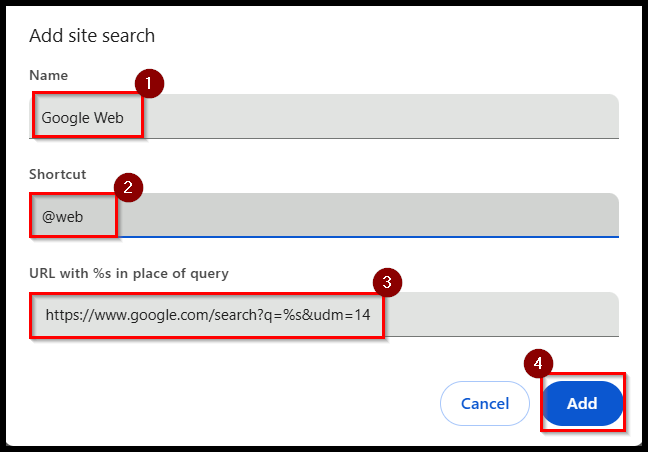Viewport: 648px width, 452px height.
Task: Click the 'https://' start of the URL
Action: click(70, 315)
